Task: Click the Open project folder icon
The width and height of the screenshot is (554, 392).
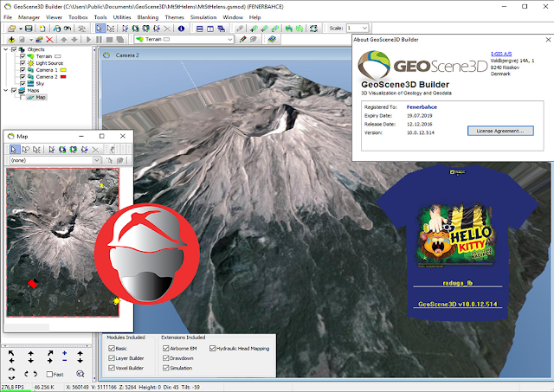Action: point(11,29)
